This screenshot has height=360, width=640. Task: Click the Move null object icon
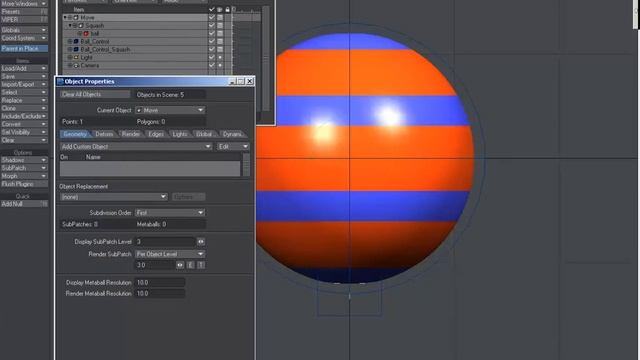tap(76, 18)
